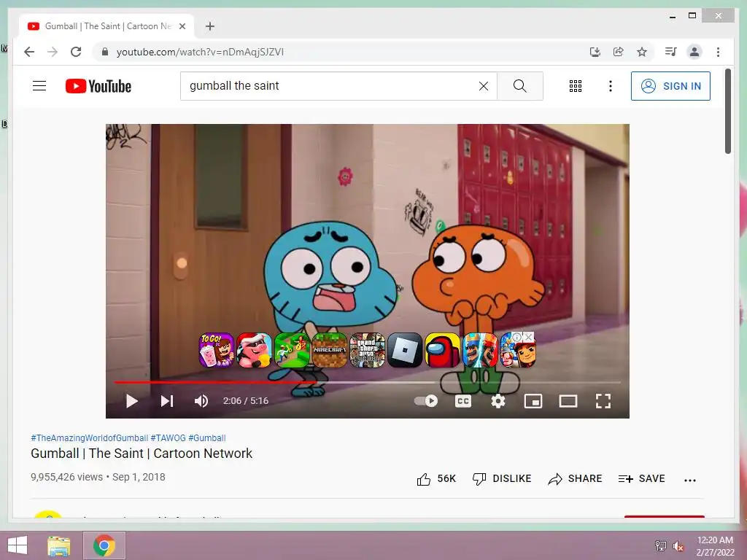This screenshot has width=747, height=560.
Task: Open the YouTube hamburger guide menu
Action: 39,86
